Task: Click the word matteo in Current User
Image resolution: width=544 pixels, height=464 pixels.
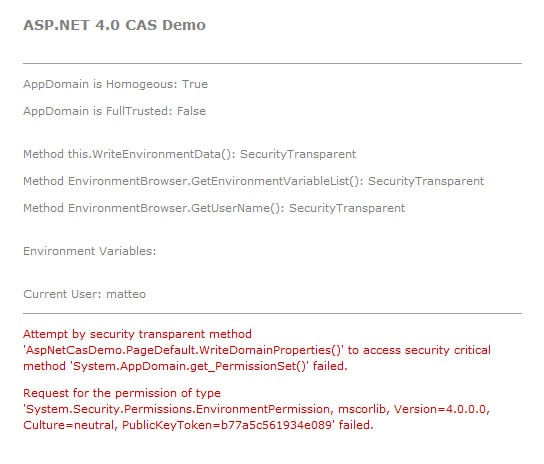Action: click(x=126, y=294)
